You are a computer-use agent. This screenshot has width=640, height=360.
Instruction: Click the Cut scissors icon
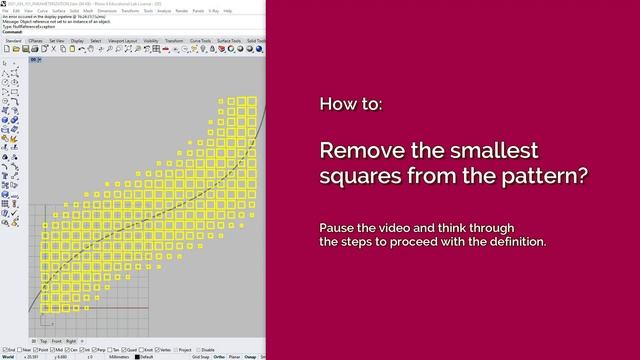pyautogui.click(x=53, y=49)
